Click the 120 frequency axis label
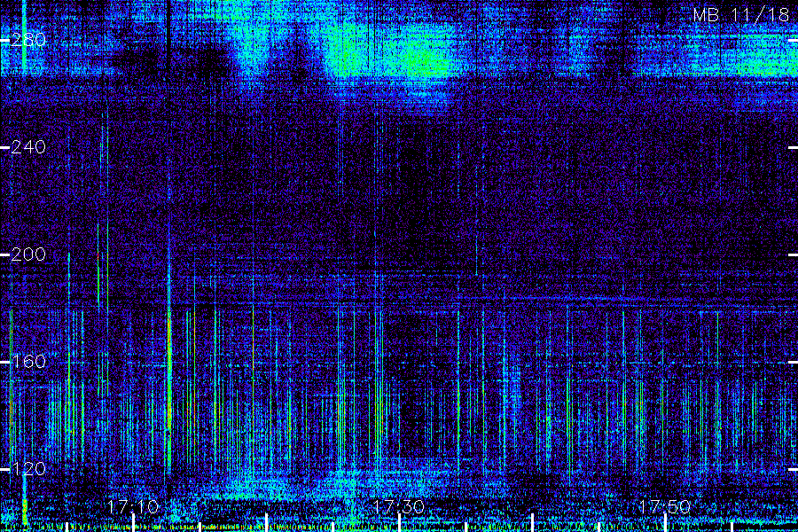The height and width of the screenshot is (532, 798). click(28, 469)
